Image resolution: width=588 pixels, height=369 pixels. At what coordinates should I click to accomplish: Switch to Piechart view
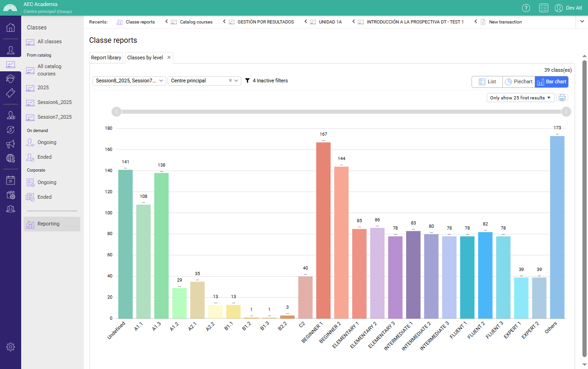[518, 81]
